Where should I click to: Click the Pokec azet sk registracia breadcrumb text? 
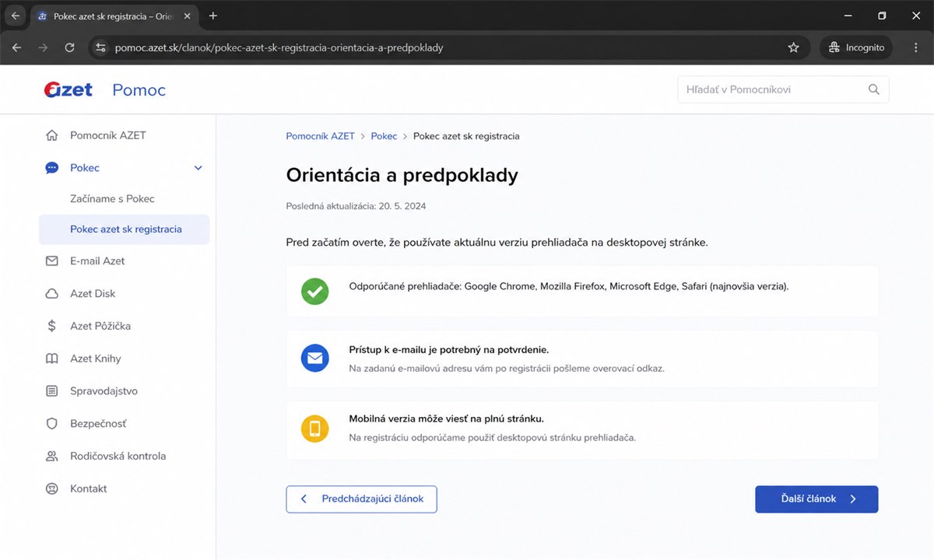[x=466, y=136]
